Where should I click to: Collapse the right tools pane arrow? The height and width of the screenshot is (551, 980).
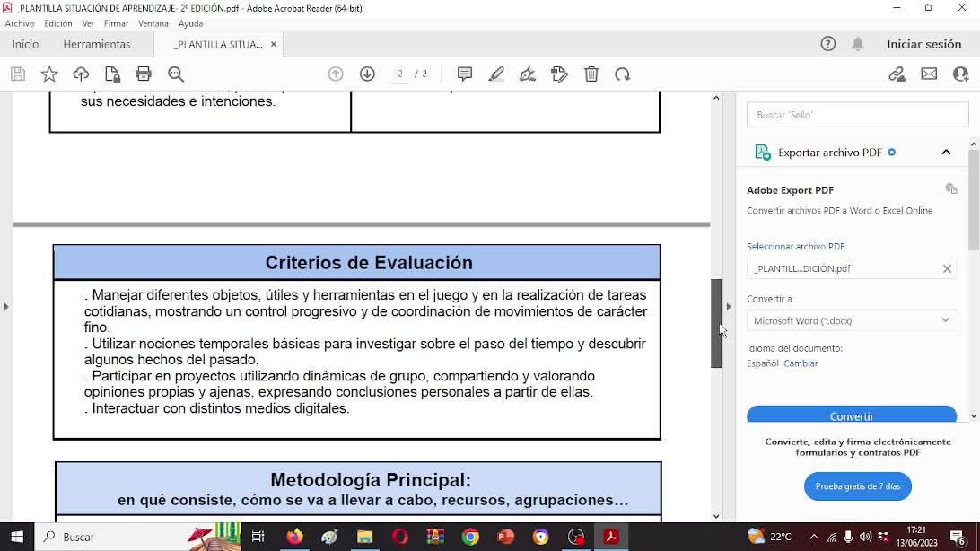[728, 307]
